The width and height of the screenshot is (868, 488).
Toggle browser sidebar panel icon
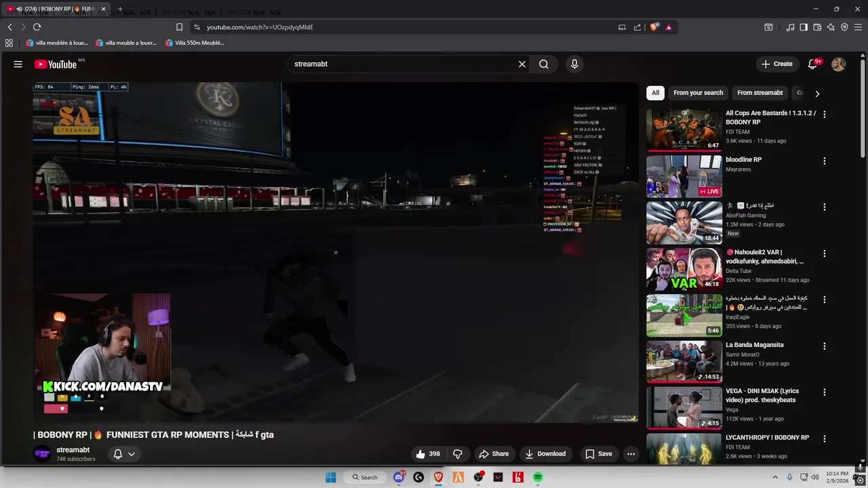[804, 27]
